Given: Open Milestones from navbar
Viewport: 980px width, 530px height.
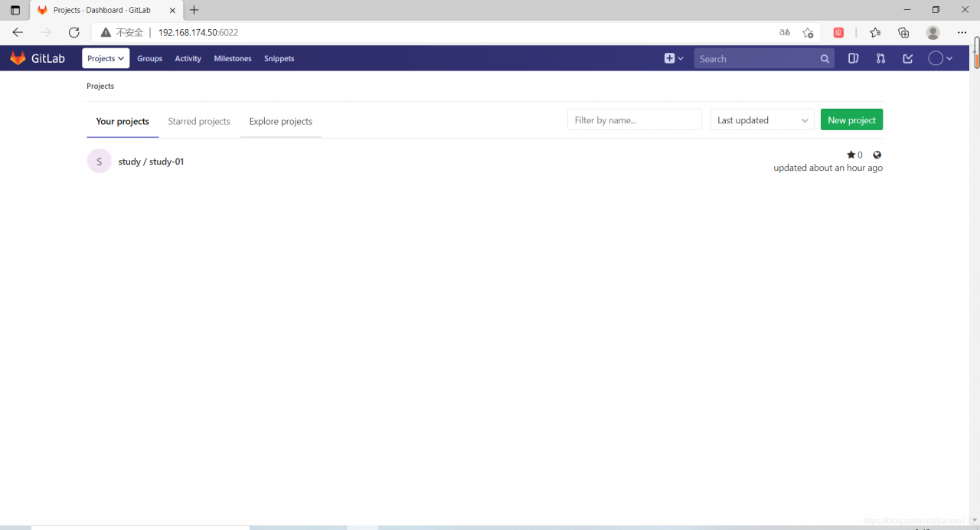Looking at the screenshot, I should [x=233, y=59].
